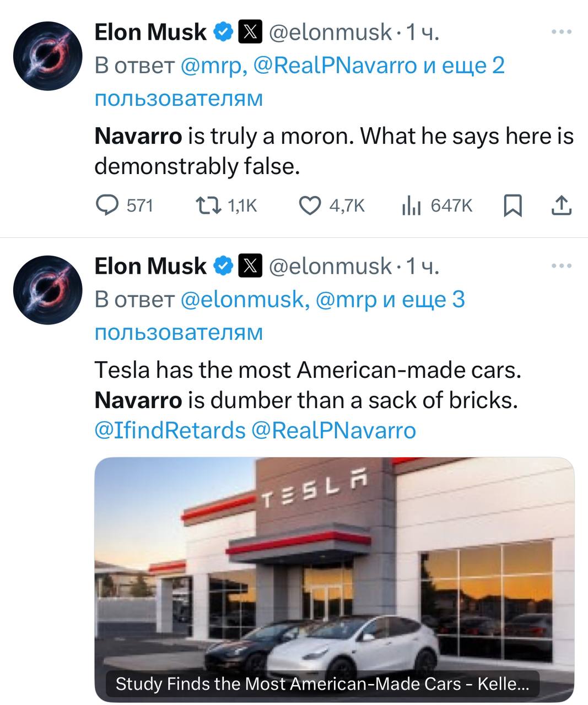Image resolution: width=588 pixels, height=705 pixels.
Task: Open the second tweet's profile avatar
Action: pyautogui.click(x=47, y=290)
